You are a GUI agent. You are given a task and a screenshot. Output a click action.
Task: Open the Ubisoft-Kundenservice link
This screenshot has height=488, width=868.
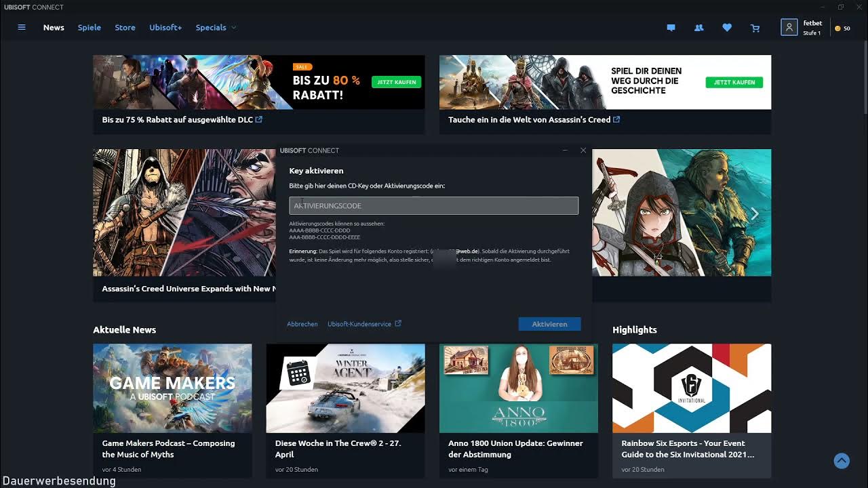(359, 324)
